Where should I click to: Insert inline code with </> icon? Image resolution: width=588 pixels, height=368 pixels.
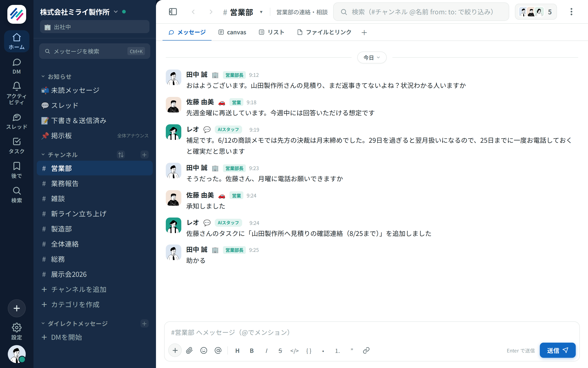click(294, 350)
